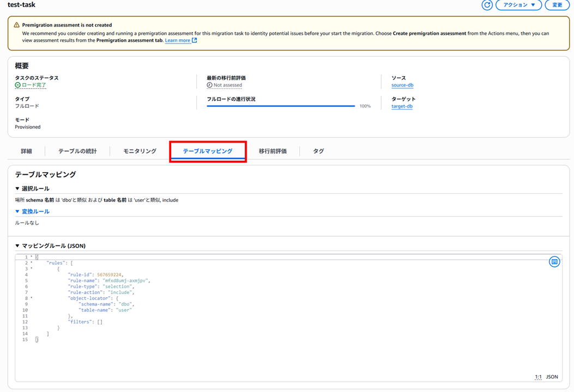Screen dimensions: 574x392
Task: Click the 1:1 cursor position indicator
Action: [x=538, y=377]
